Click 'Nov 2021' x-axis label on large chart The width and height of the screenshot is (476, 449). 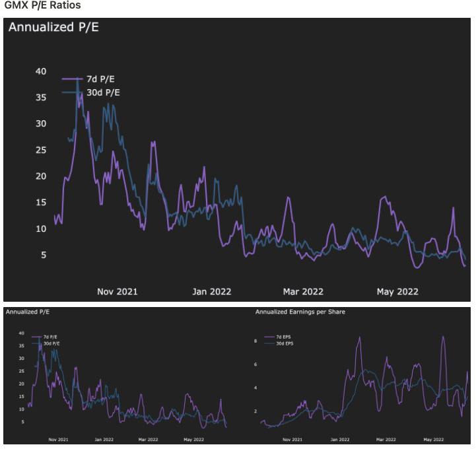pyautogui.click(x=117, y=292)
